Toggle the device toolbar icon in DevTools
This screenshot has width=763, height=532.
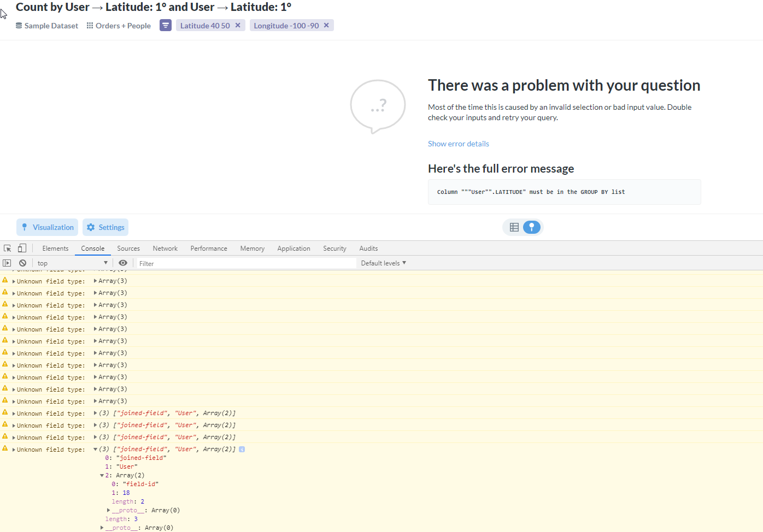click(22, 247)
